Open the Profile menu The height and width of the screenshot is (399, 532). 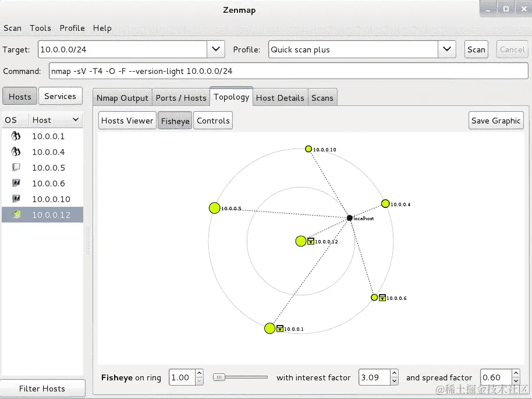[72, 28]
